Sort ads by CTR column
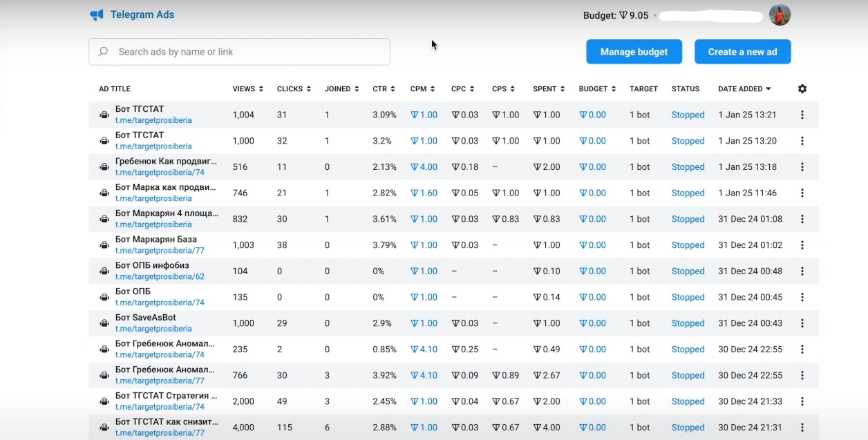The height and width of the screenshot is (440, 868). pos(384,89)
